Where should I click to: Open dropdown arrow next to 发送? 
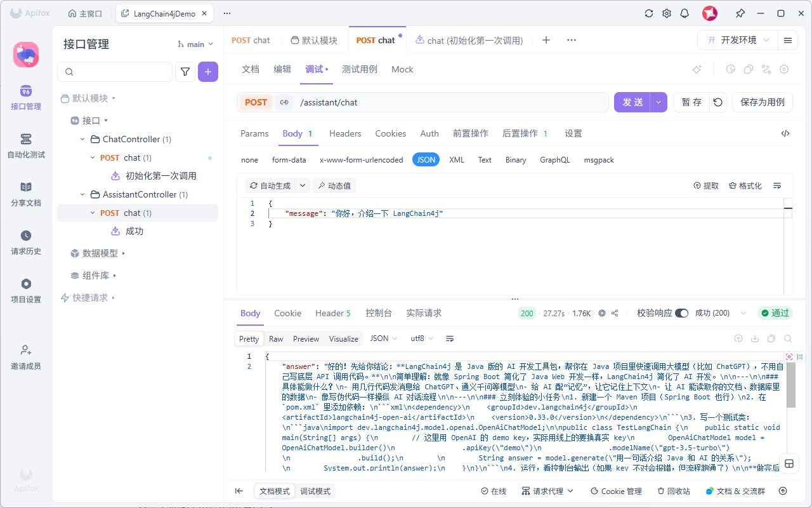point(658,102)
